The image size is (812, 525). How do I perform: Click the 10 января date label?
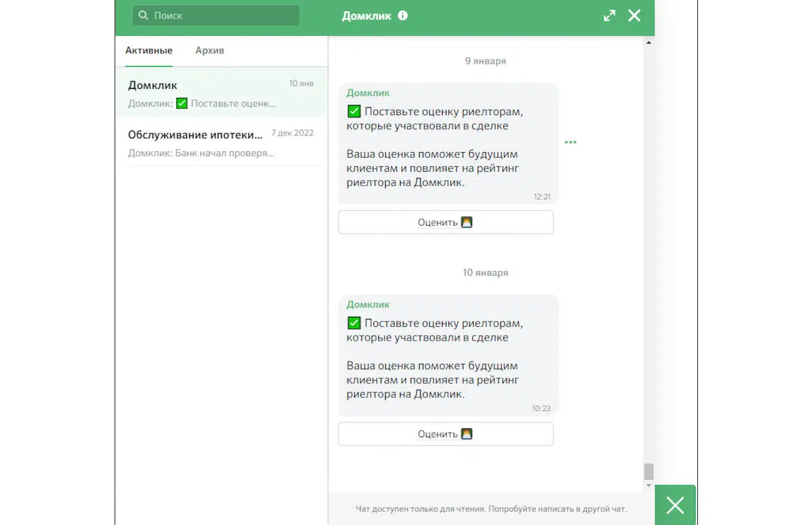(485, 273)
